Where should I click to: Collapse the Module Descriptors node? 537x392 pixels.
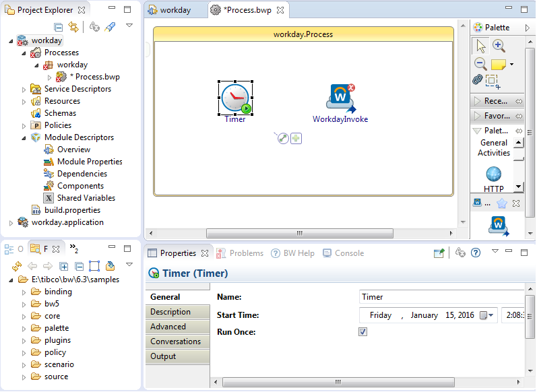coord(24,138)
